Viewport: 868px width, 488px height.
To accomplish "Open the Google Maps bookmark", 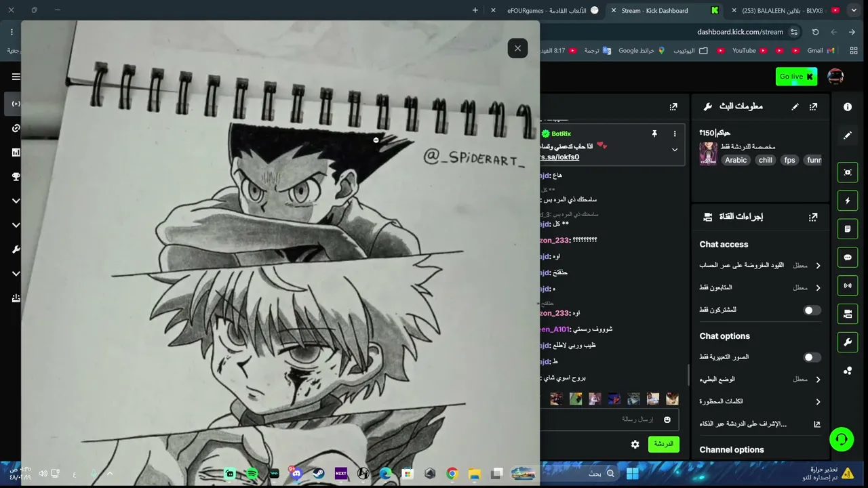I will pyautogui.click(x=642, y=51).
